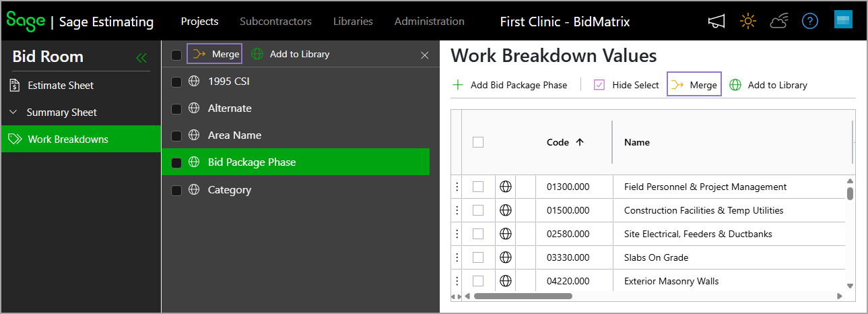Click the horizontal scrollbar thumb of the values table

coord(523,296)
